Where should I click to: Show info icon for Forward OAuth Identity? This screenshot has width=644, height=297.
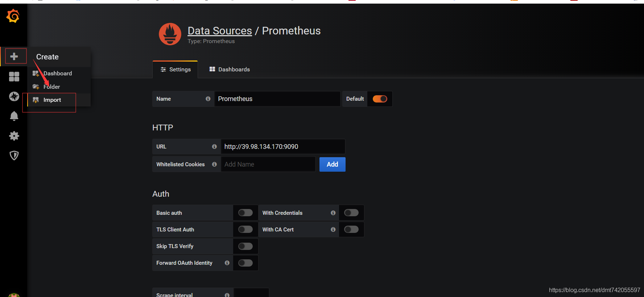(x=227, y=263)
